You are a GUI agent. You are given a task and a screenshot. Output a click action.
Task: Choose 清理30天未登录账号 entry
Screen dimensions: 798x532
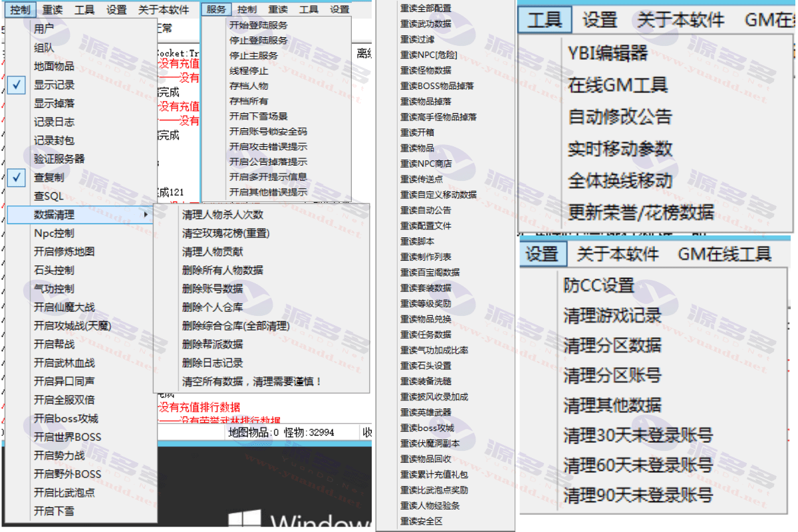(638, 435)
